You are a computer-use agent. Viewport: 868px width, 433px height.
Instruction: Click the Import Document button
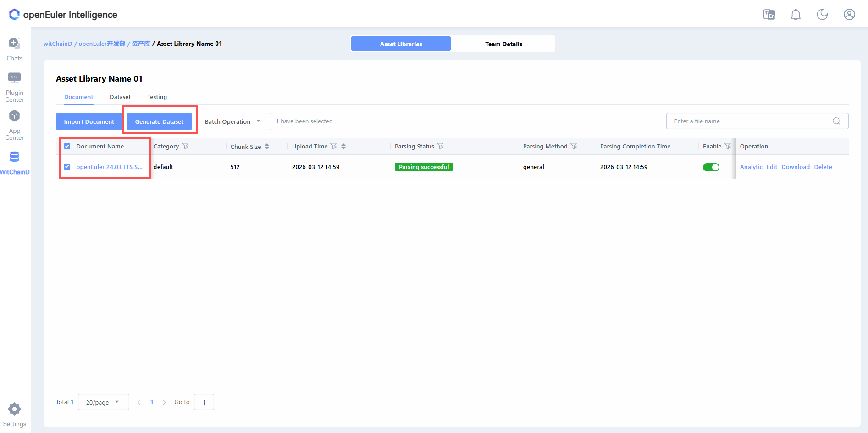(89, 121)
